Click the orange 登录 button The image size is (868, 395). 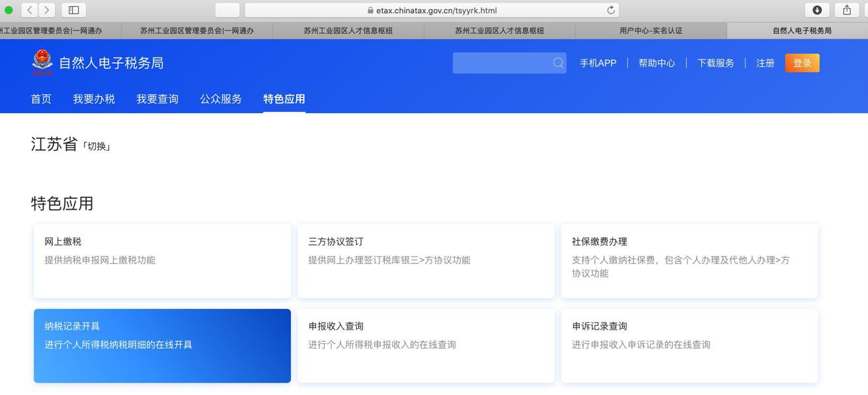tap(802, 63)
